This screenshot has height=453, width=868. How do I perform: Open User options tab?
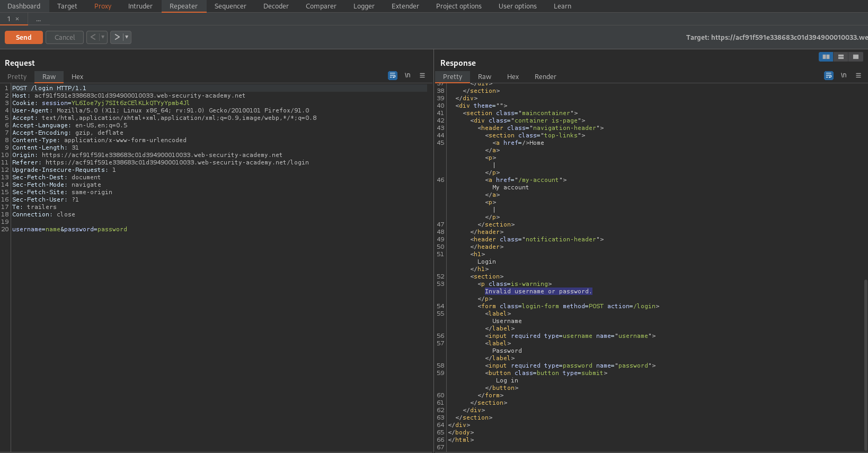[518, 6]
